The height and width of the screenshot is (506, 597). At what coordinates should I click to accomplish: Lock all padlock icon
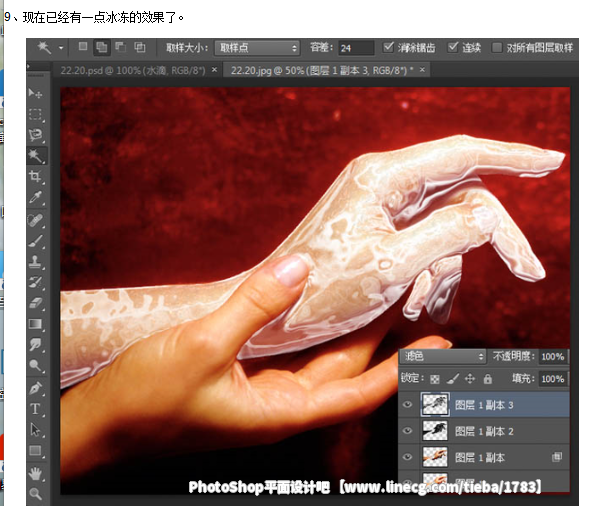(487, 379)
